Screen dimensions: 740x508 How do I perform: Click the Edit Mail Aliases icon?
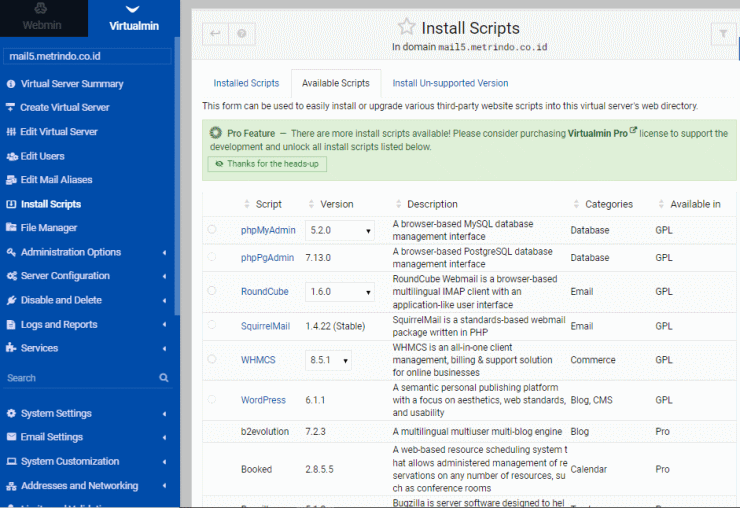(x=11, y=180)
